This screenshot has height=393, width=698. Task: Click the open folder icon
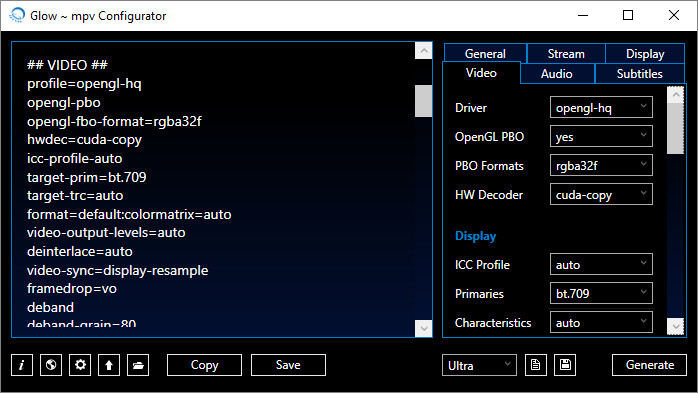pos(138,365)
